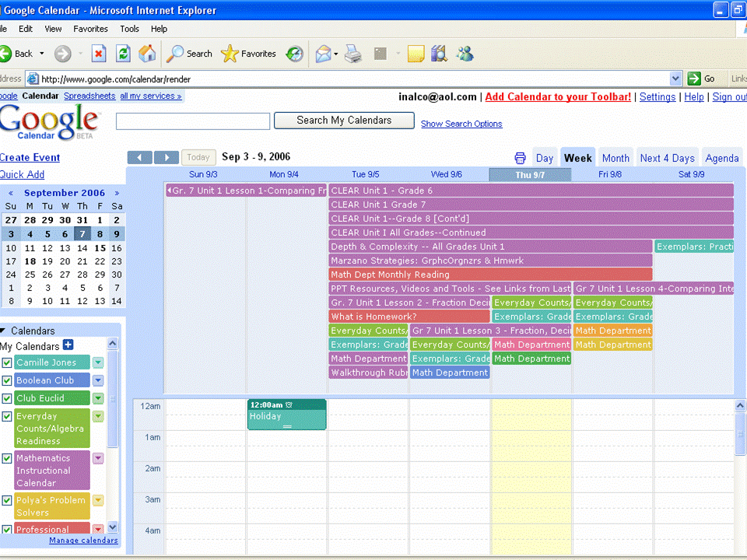The height and width of the screenshot is (560, 747).
Task: Click the browser Back arrow icon
Action: pyautogui.click(x=5, y=54)
